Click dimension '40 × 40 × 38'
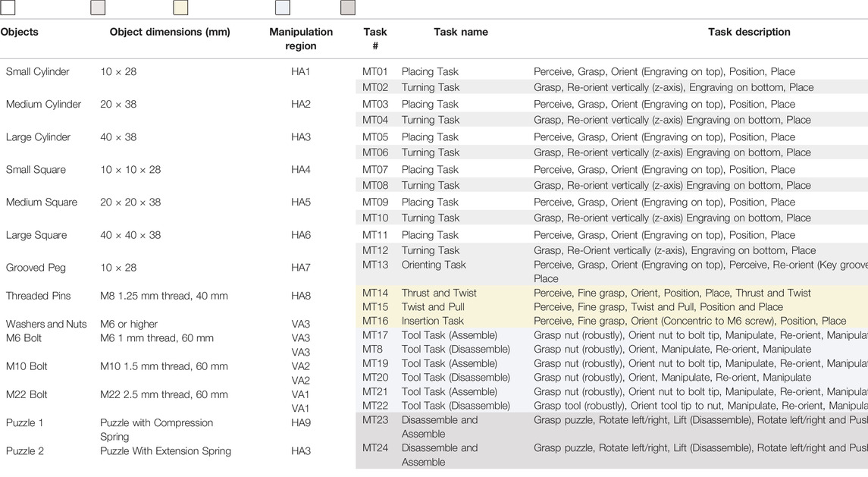 [x=130, y=235]
